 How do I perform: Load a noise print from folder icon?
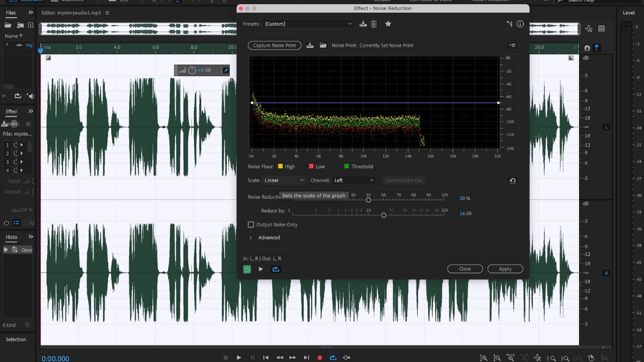coord(323,45)
